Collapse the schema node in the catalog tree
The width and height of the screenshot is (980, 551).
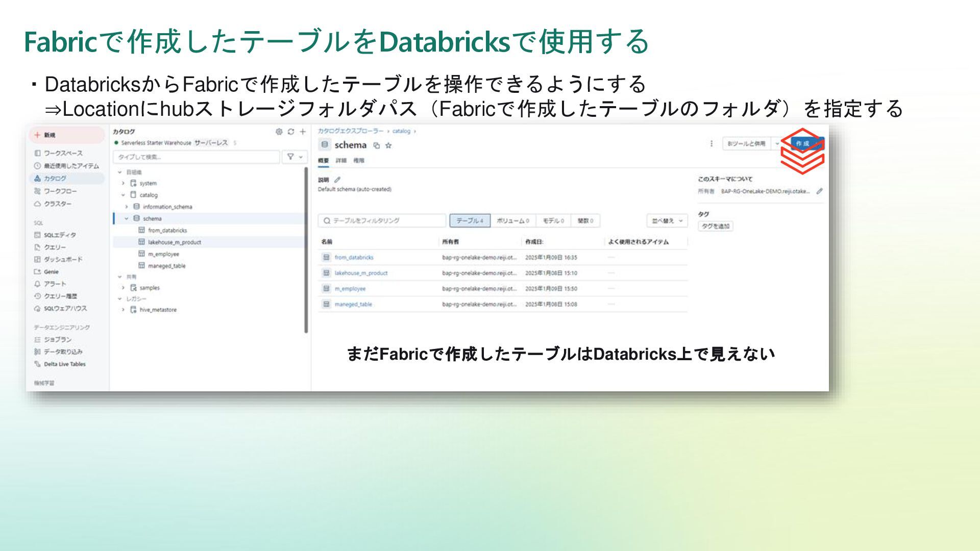pyautogui.click(x=127, y=218)
